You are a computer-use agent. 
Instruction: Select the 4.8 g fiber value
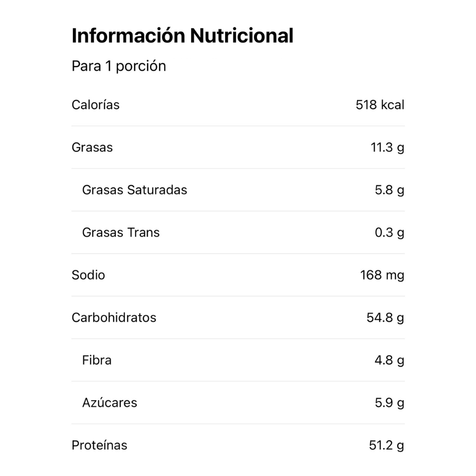coord(390,360)
